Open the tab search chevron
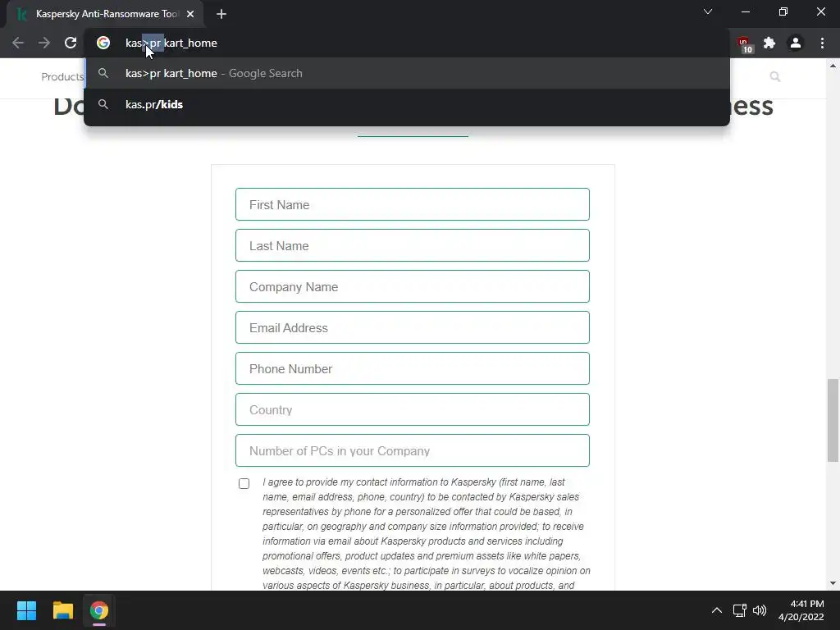This screenshot has height=630, width=840. [708, 11]
